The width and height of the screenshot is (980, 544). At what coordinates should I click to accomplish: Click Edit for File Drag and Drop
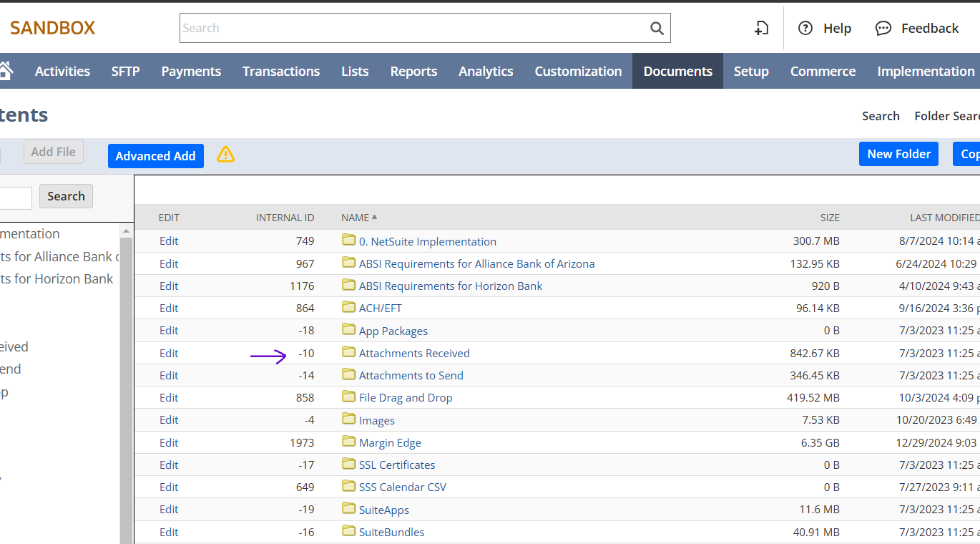tap(169, 397)
